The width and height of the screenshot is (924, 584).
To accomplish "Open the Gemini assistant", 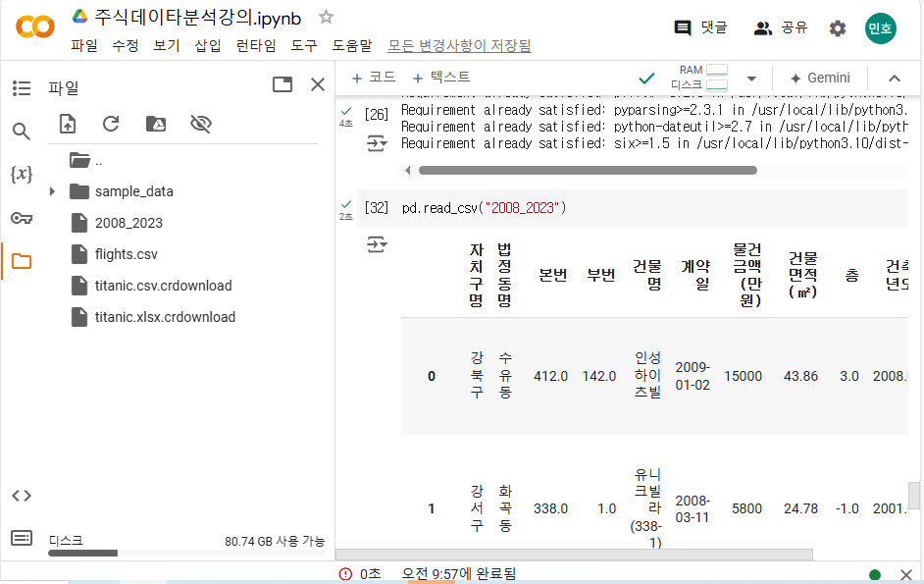I will tap(820, 78).
